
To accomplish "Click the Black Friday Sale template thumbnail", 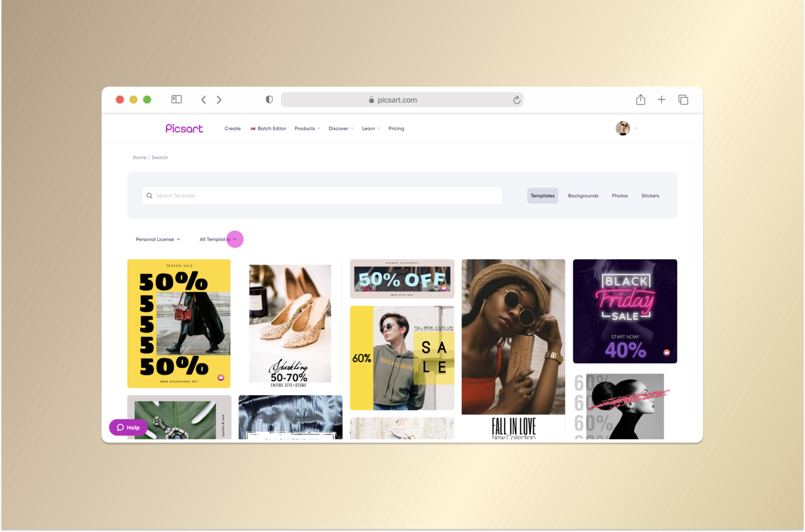I will [x=625, y=311].
